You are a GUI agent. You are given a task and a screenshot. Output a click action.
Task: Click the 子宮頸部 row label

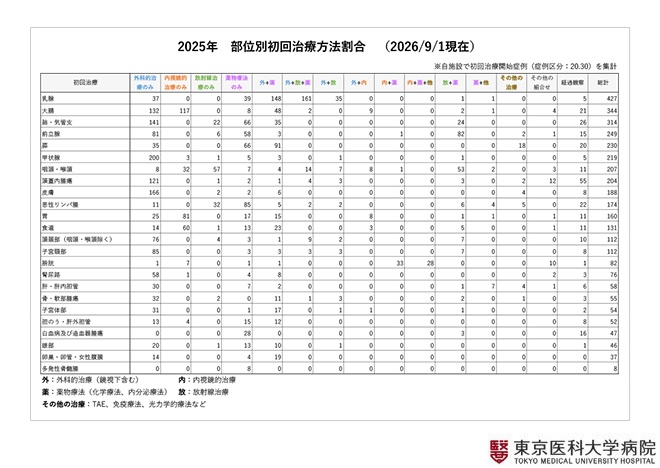54,251
